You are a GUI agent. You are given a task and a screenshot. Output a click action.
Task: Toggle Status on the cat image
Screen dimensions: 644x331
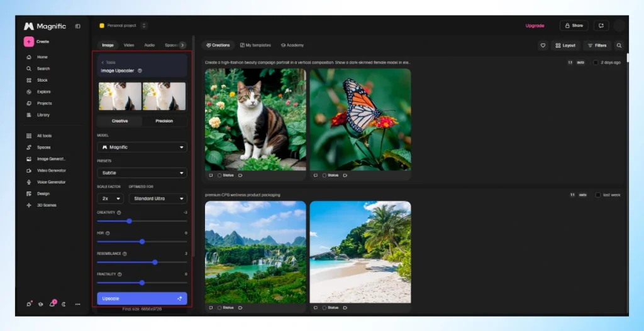(x=225, y=175)
